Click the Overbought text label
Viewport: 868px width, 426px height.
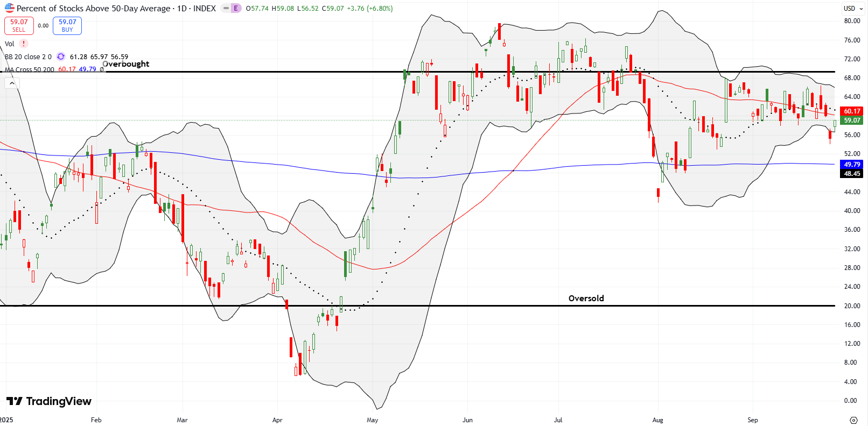coord(126,63)
